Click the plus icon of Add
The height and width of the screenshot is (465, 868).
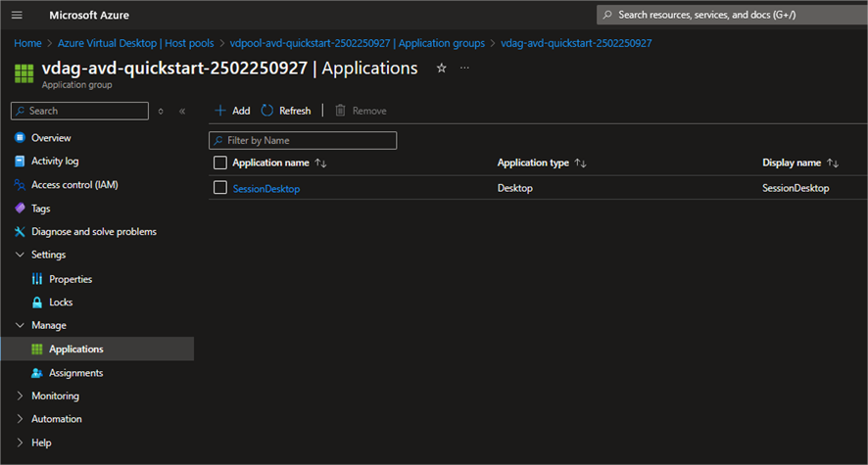click(x=220, y=111)
